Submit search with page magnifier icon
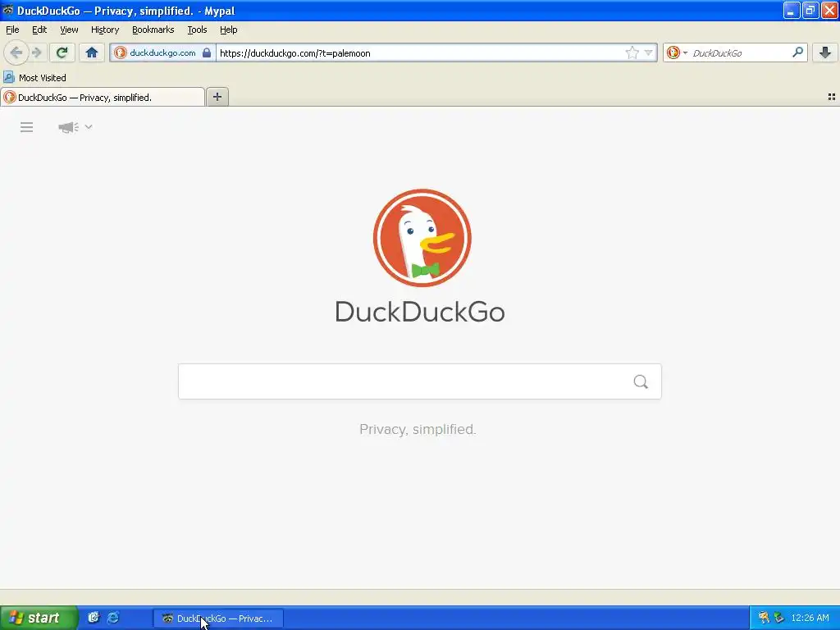The height and width of the screenshot is (630, 840). (641, 381)
